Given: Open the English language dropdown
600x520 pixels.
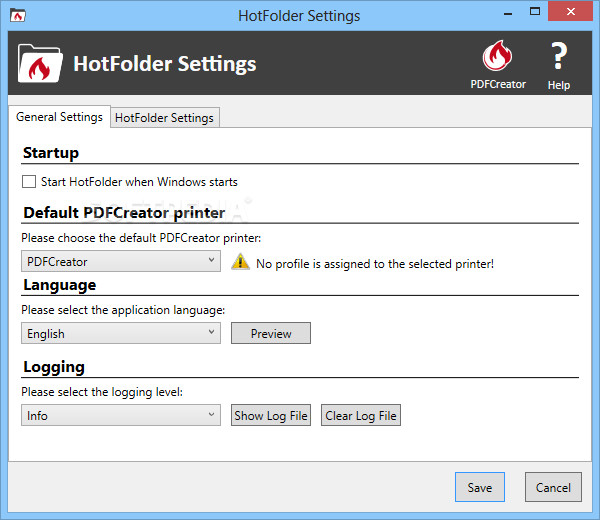Looking at the screenshot, I should tap(121, 333).
